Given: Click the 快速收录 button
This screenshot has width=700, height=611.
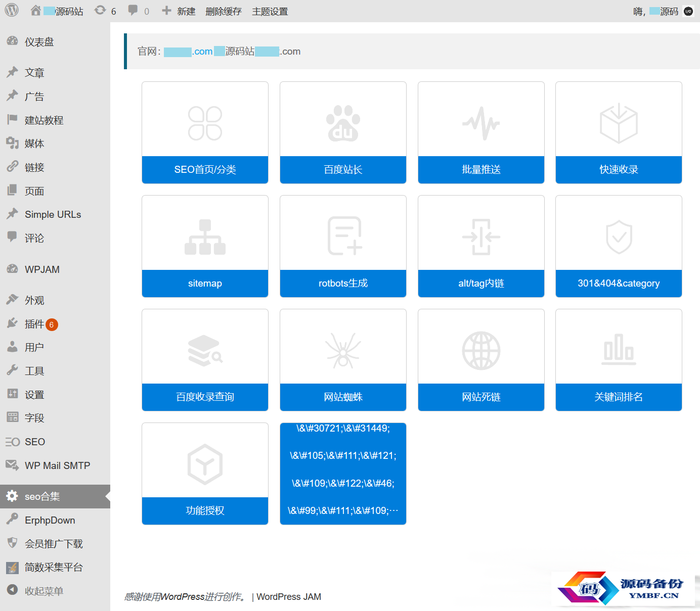Looking at the screenshot, I should click(x=619, y=169).
